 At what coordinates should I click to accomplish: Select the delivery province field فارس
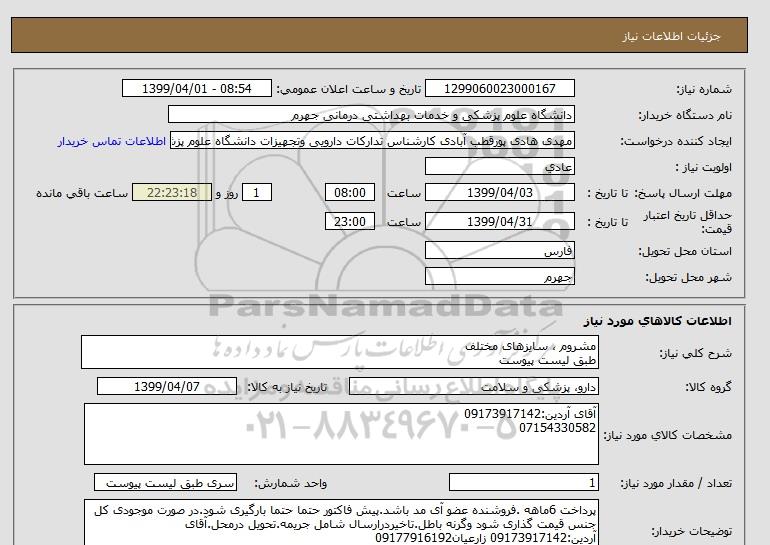(x=499, y=251)
